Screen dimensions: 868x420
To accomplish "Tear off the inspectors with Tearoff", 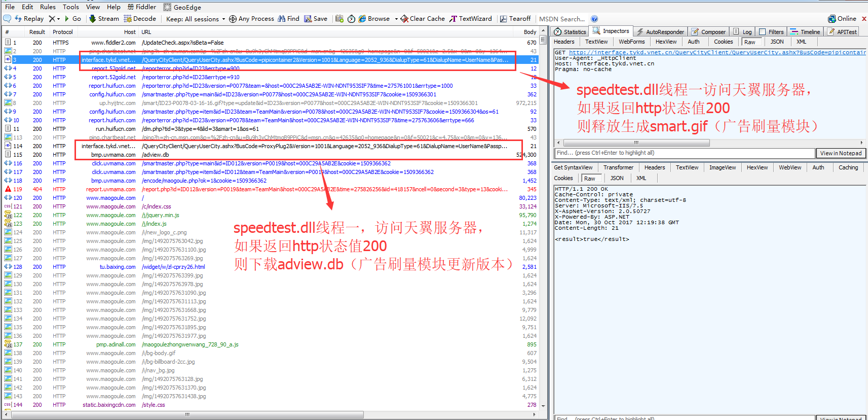I will pos(515,19).
